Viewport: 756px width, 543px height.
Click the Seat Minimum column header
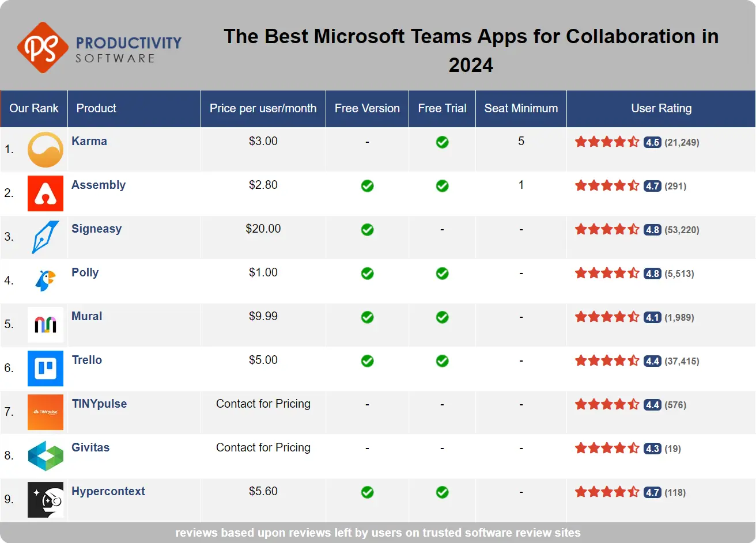point(521,108)
